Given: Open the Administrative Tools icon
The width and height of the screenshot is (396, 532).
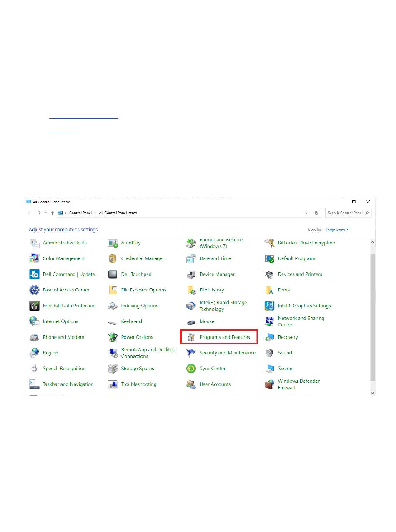Looking at the screenshot, I should tap(35, 243).
